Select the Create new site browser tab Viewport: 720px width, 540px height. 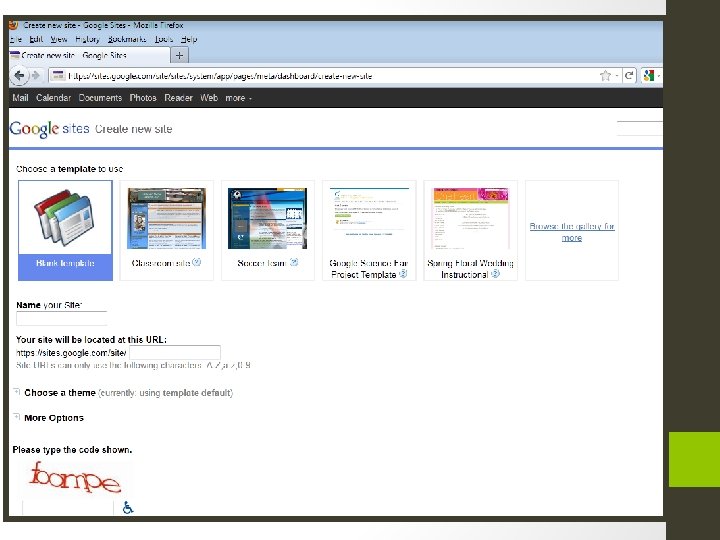coord(89,56)
